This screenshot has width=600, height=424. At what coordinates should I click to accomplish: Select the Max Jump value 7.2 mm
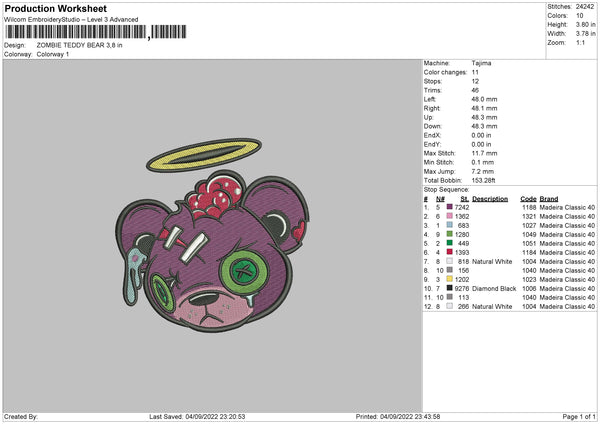point(483,171)
